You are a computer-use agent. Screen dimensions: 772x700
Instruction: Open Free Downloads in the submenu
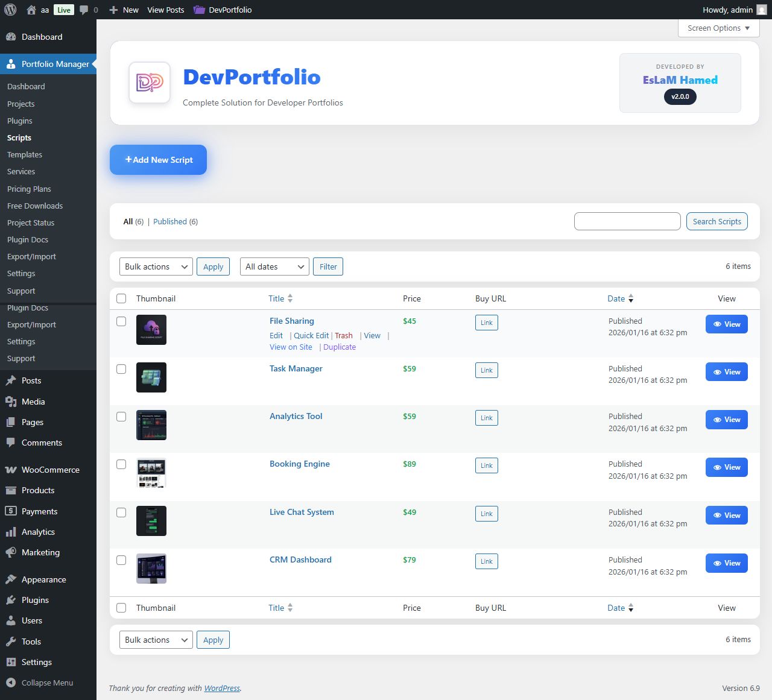[35, 206]
